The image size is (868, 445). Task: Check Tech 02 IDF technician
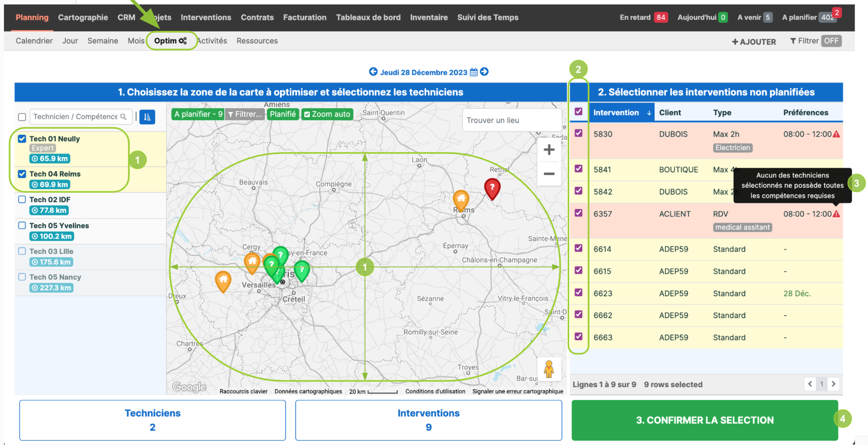[22, 200]
